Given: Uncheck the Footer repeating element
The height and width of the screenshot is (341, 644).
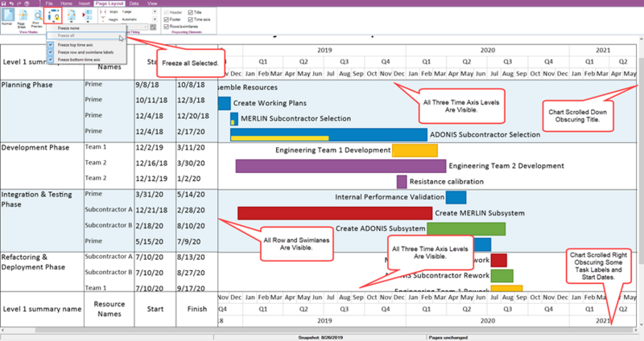Looking at the screenshot, I should click(166, 19).
